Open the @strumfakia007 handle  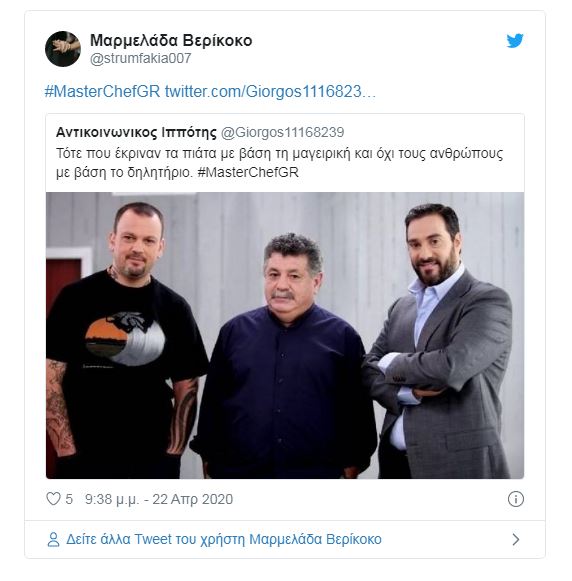tap(140, 58)
